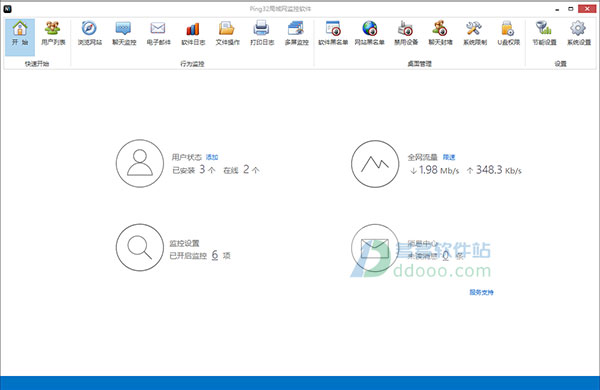Viewport: 600px width, 390px height.
Task: Open 电子邮件 email monitoring
Action: coord(158,34)
